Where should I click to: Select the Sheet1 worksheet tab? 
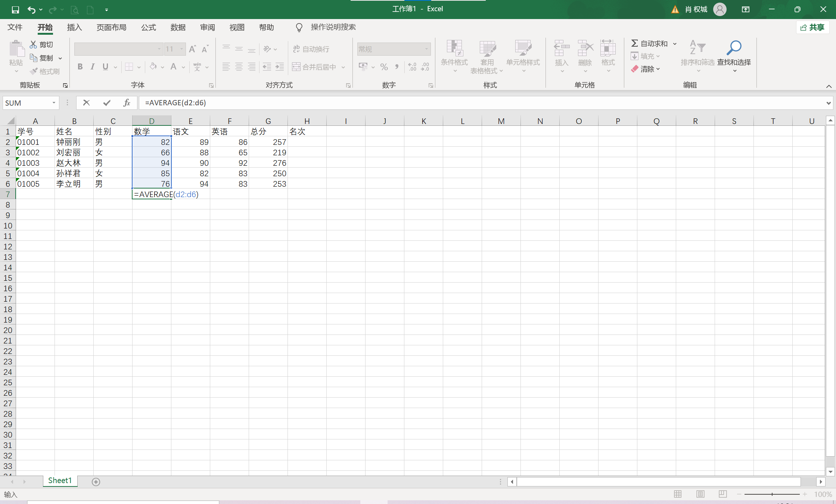[x=60, y=480]
